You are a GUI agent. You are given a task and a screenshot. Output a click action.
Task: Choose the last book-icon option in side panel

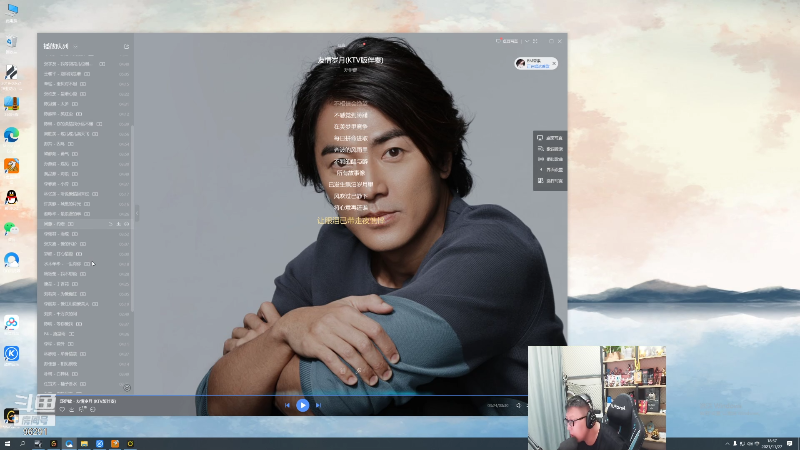tap(550, 181)
